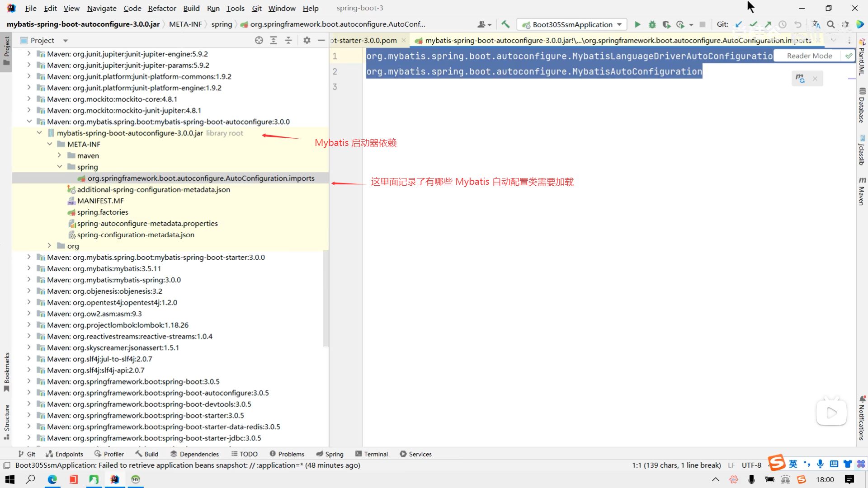Click Git update project arrow icon

click(739, 24)
